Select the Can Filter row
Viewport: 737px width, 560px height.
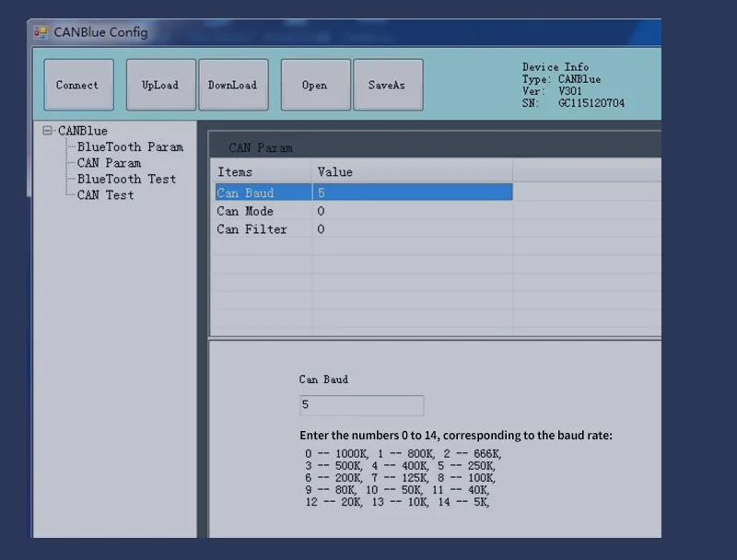pos(364,229)
